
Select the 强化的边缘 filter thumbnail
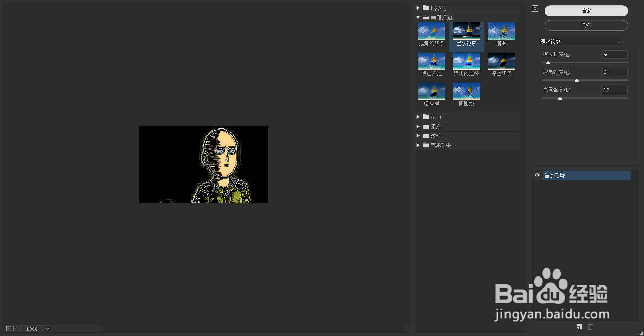[x=466, y=61]
